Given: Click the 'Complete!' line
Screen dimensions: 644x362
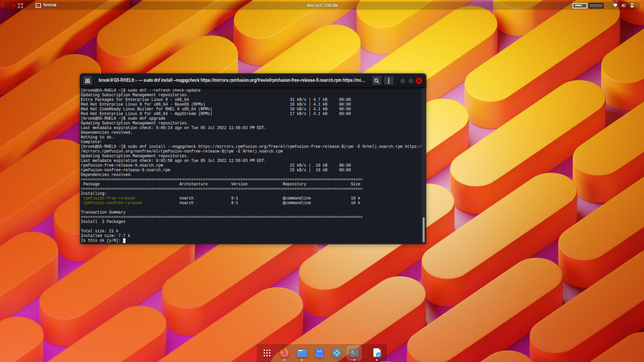Looking at the screenshot, I should [91, 142].
